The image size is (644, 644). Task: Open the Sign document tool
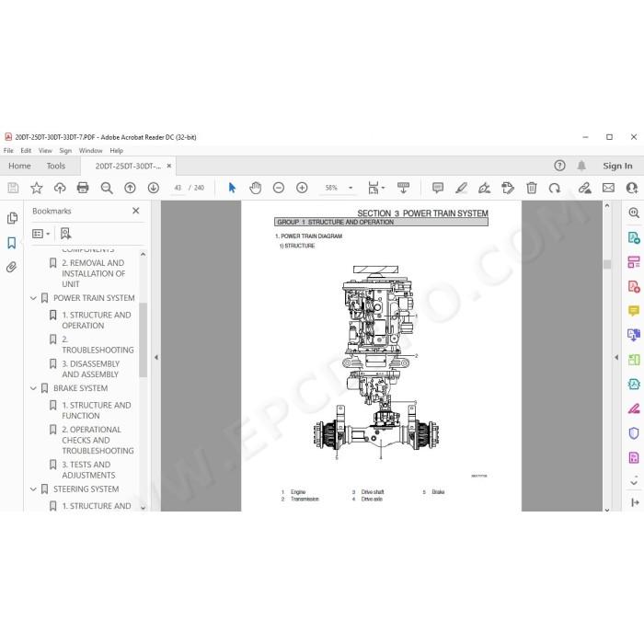pyautogui.click(x=484, y=188)
